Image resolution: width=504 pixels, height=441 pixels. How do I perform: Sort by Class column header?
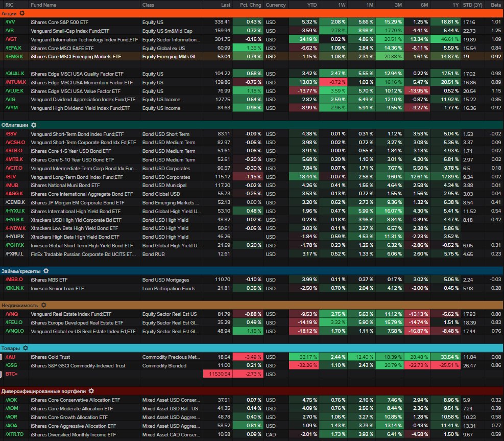[x=148, y=5]
